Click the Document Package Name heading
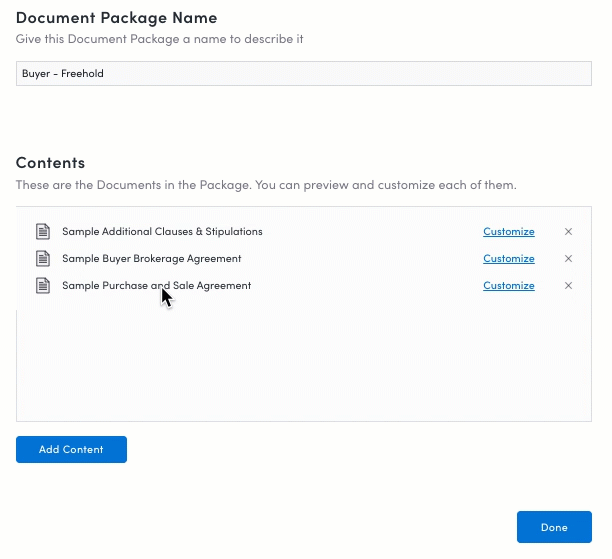Viewport: 612px width, 559px height. (x=116, y=18)
